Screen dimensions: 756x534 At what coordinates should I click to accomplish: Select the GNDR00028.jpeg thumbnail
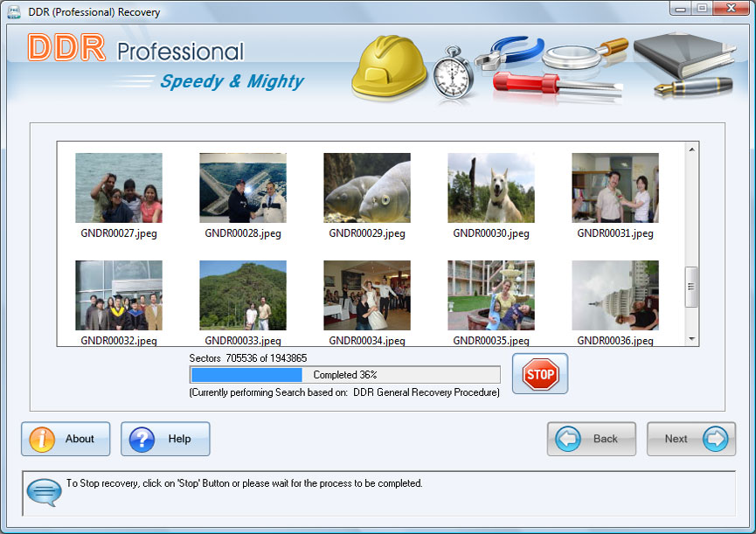243,188
